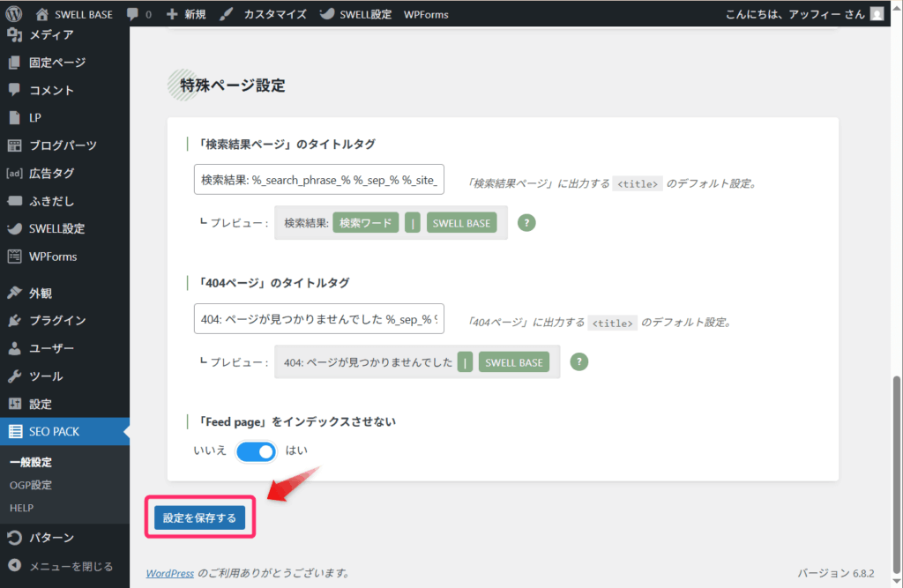Click the user avatar in the top right
Screen dimensions: 903x588
point(877,14)
